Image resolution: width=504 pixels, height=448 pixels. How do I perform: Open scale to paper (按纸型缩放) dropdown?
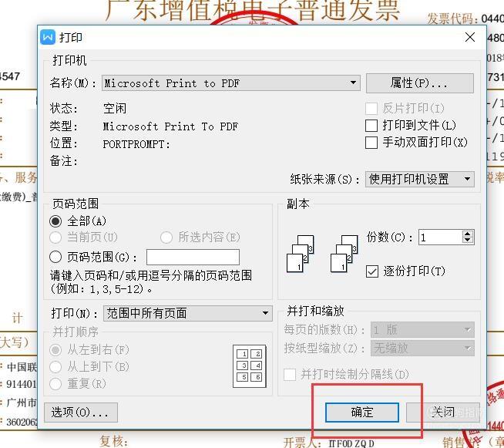(422, 348)
